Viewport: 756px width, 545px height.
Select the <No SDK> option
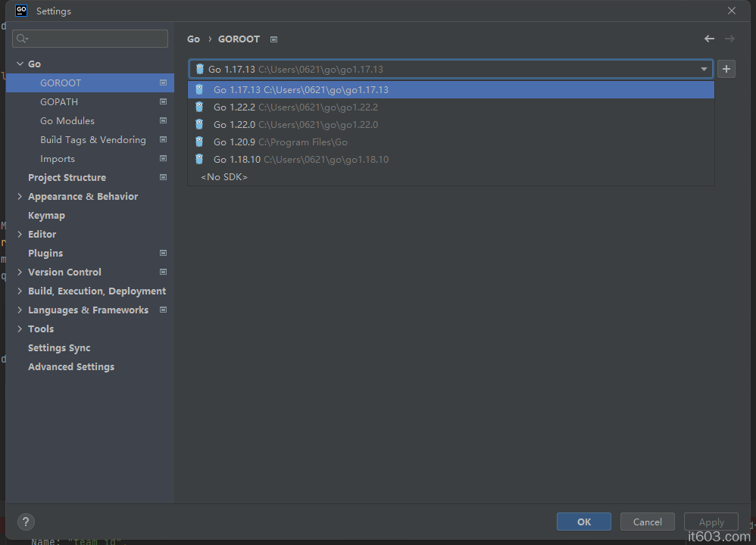[224, 176]
